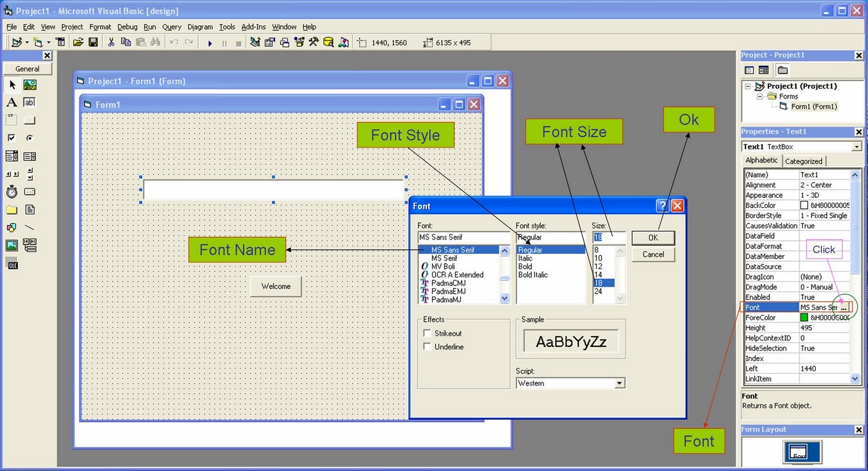
Task: Open the Object Browser from the toolbar
Action: (x=299, y=42)
